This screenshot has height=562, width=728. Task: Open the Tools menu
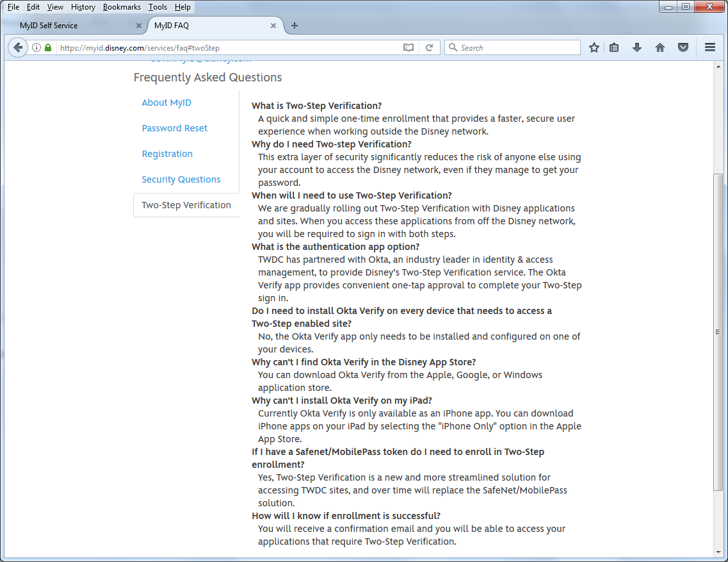(x=158, y=7)
